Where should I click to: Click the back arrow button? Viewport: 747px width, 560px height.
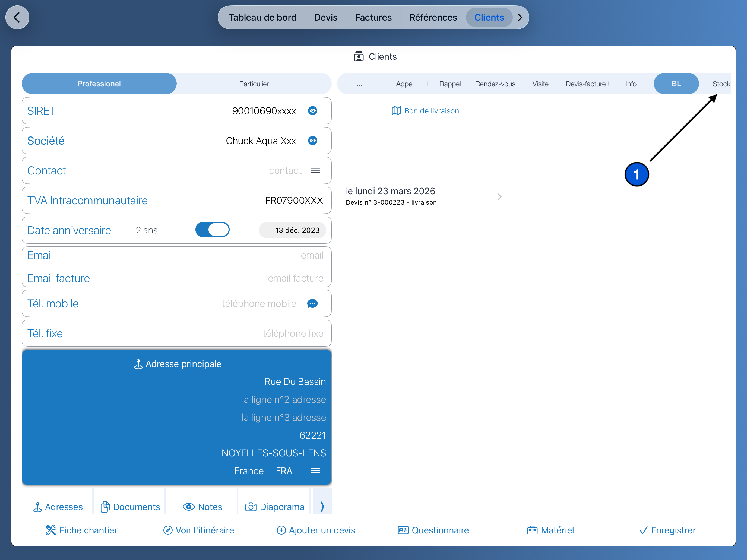[17, 17]
